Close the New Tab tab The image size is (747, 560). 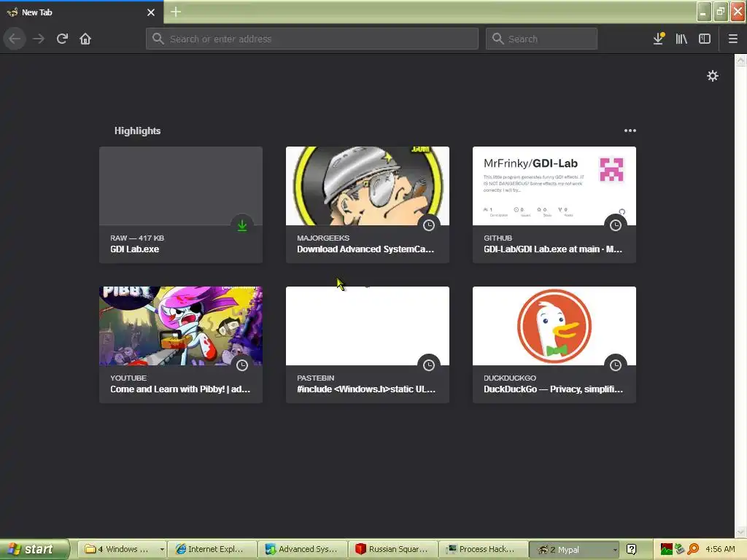tap(151, 12)
